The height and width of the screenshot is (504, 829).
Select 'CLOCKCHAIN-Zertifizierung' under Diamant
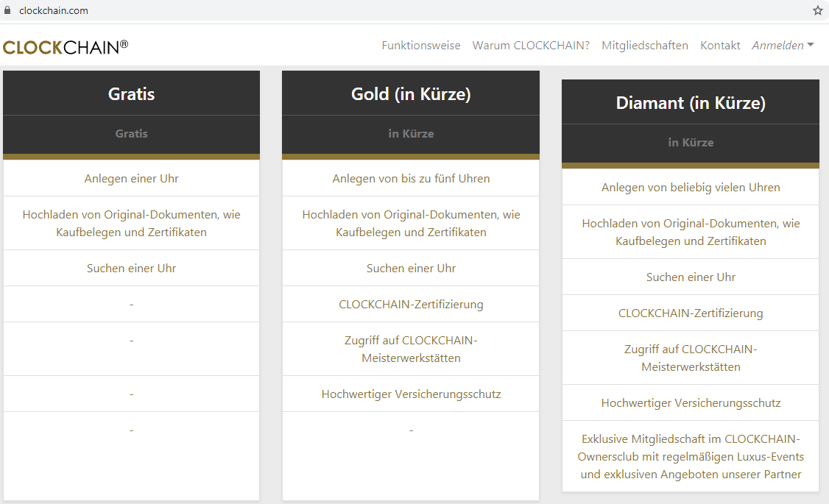[691, 313]
